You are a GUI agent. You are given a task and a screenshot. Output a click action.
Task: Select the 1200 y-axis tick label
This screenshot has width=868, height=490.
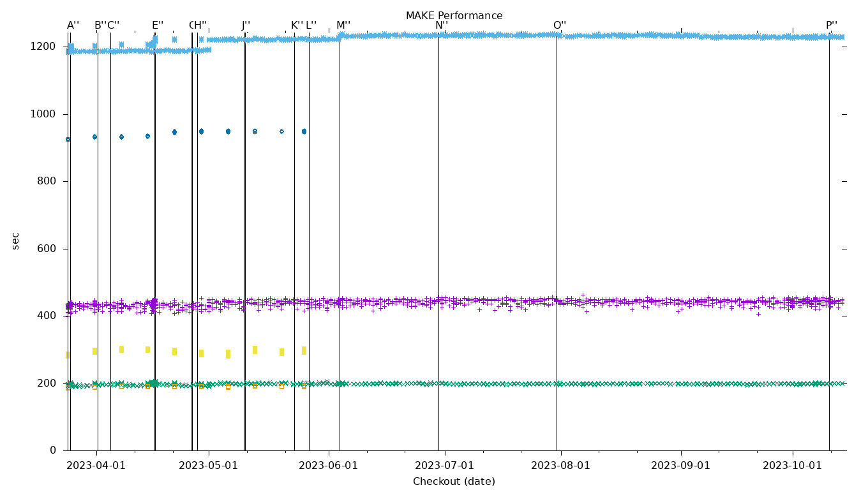click(x=43, y=47)
